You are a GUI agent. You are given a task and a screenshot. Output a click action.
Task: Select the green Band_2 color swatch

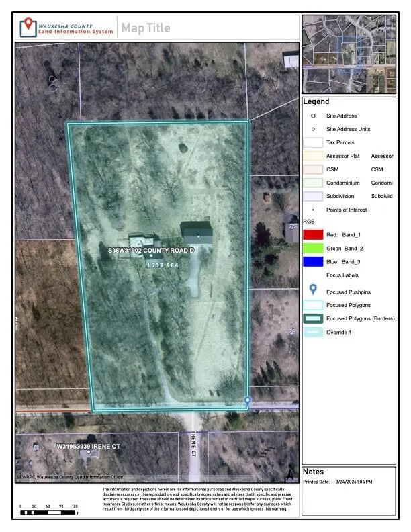[313, 248]
